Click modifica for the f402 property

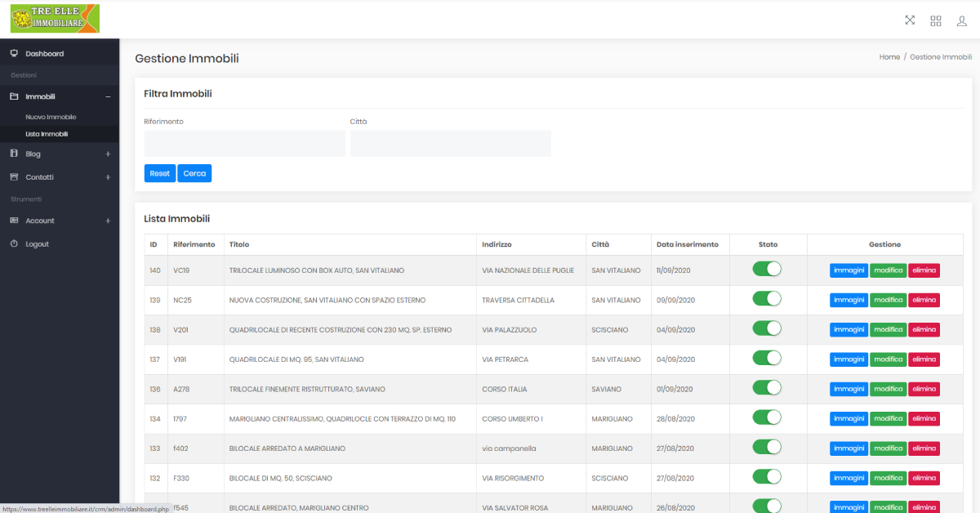pos(888,448)
